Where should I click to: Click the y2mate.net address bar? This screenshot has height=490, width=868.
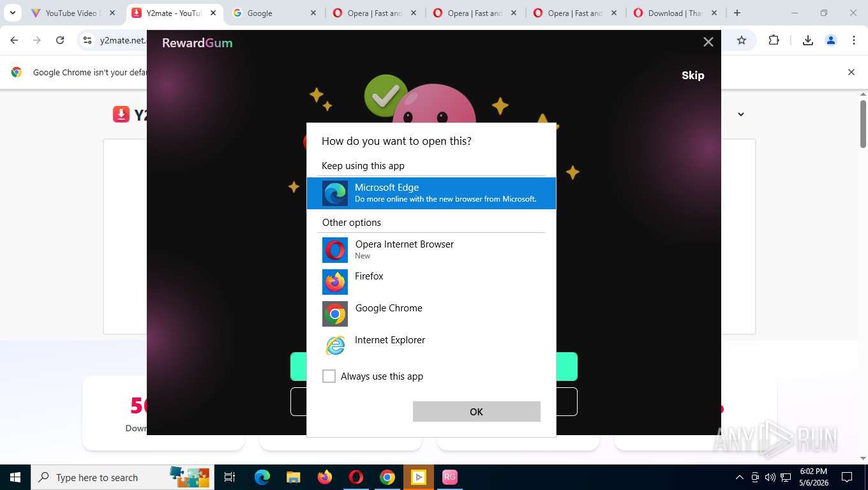tap(123, 40)
